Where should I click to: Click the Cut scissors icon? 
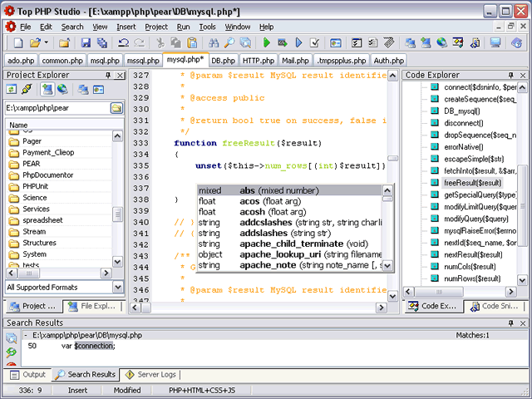tap(160, 42)
